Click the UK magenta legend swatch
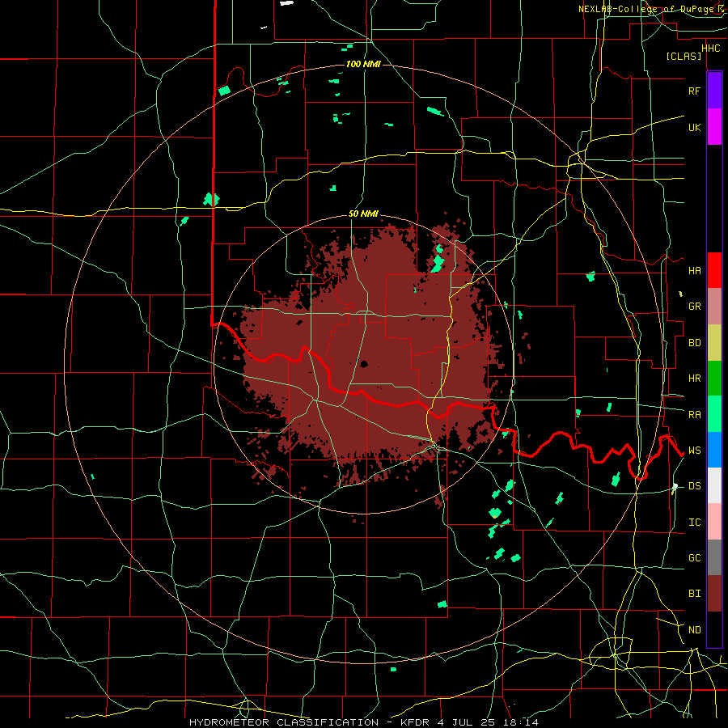This screenshot has width=728, height=728. coord(714,127)
